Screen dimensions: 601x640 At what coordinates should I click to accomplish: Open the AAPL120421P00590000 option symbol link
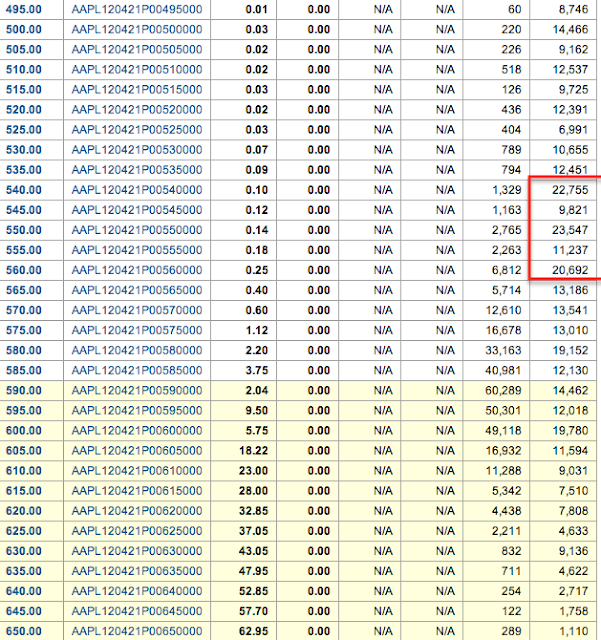click(x=137, y=390)
